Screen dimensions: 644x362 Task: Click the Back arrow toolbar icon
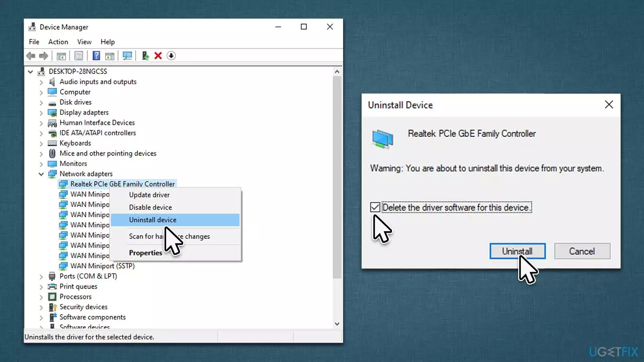click(31, 56)
